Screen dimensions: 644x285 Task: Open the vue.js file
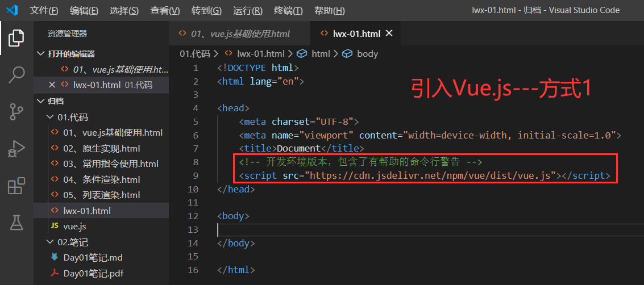coord(74,226)
